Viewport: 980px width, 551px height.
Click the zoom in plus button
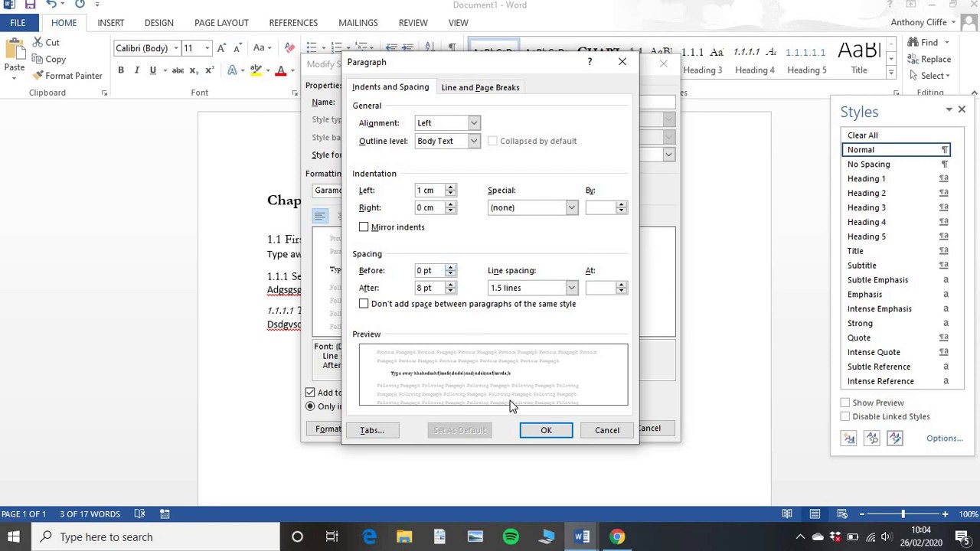coord(945,514)
